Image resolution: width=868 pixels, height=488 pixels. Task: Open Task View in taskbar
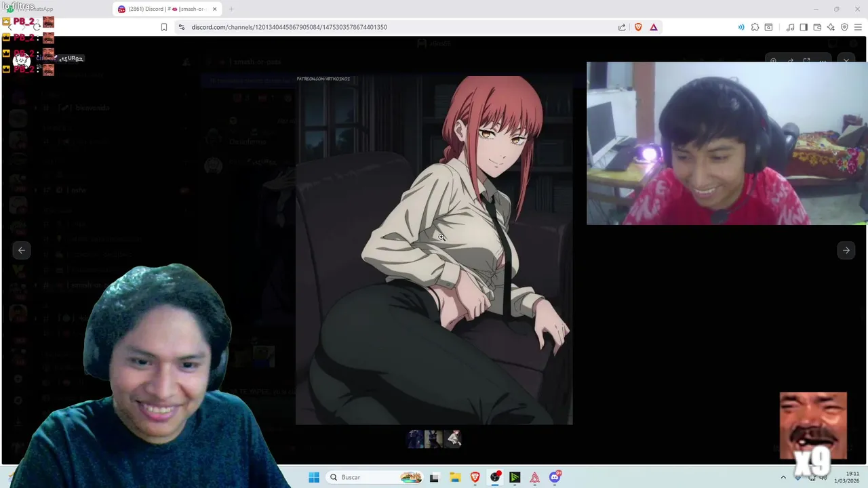pyautogui.click(x=434, y=477)
